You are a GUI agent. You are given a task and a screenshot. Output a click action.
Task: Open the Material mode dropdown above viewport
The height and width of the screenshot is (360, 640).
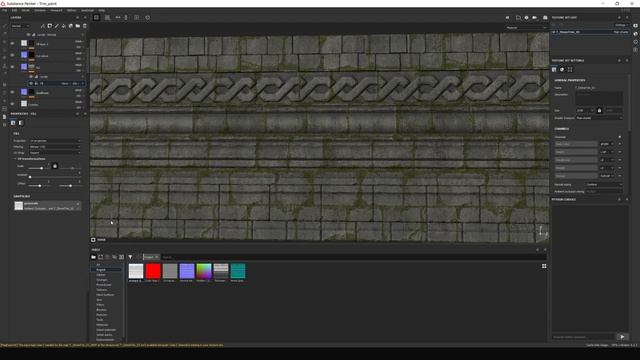click(x=526, y=28)
